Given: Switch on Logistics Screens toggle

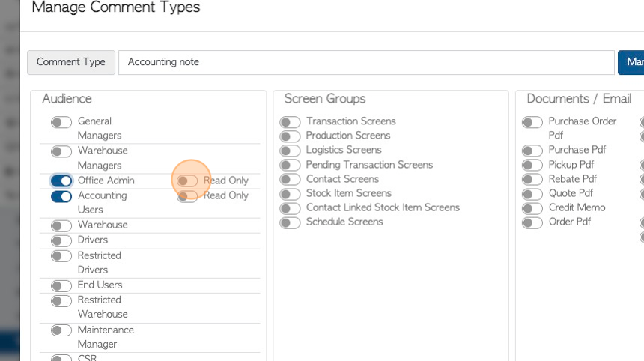Looking at the screenshot, I should 290,151.
